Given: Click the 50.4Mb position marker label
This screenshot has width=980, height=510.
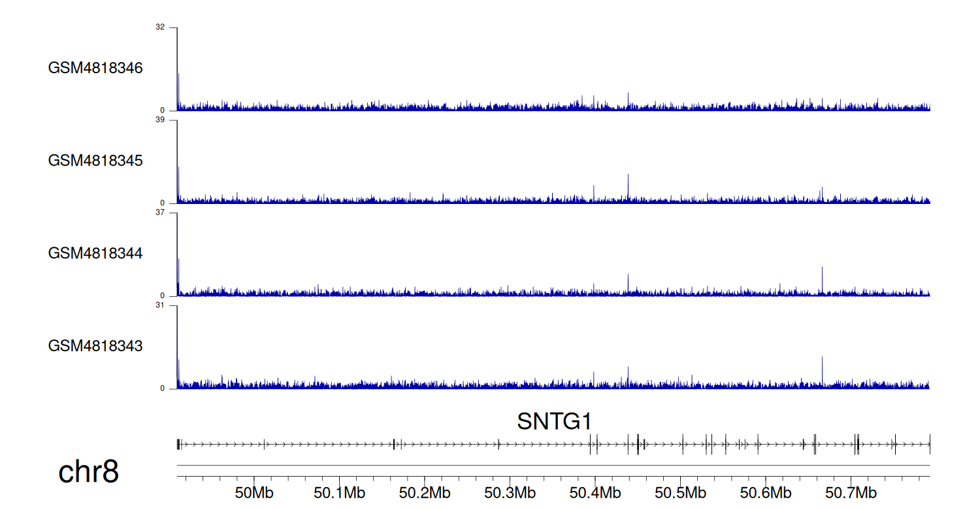Looking at the screenshot, I should coord(595,492).
